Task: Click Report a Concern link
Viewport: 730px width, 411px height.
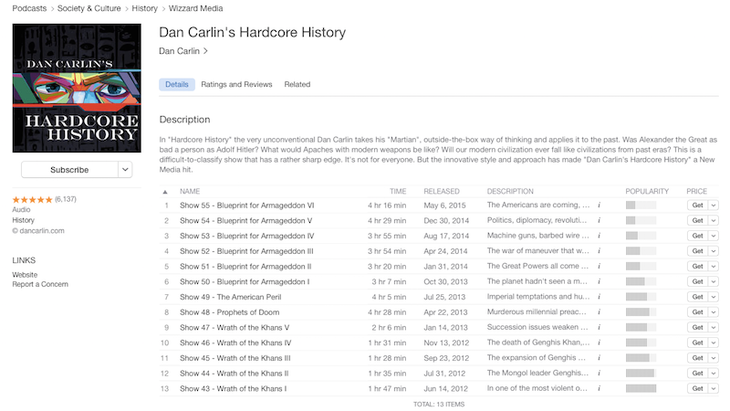Action: click(x=40, y=284)
